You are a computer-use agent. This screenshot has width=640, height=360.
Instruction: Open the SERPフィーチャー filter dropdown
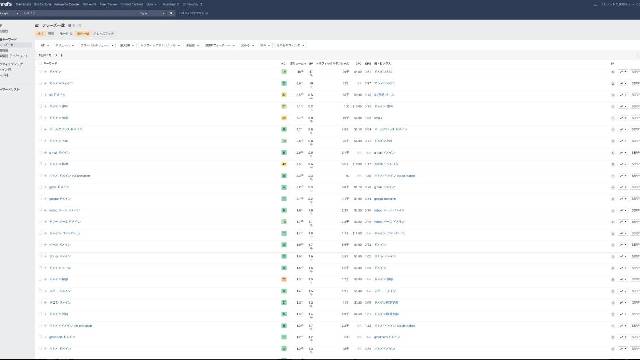click(x=220, y=45)
